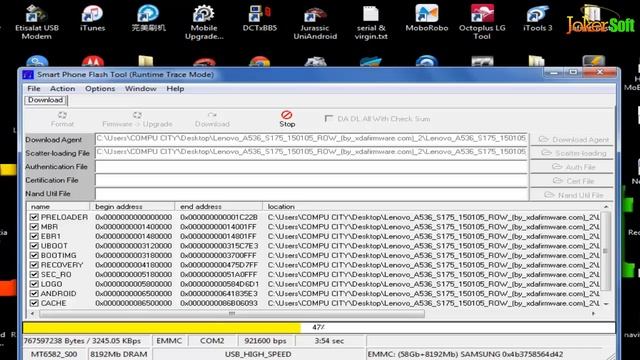640x360 pixels.
Task: Click the Auth File browse button
Action: coord(572,167)
